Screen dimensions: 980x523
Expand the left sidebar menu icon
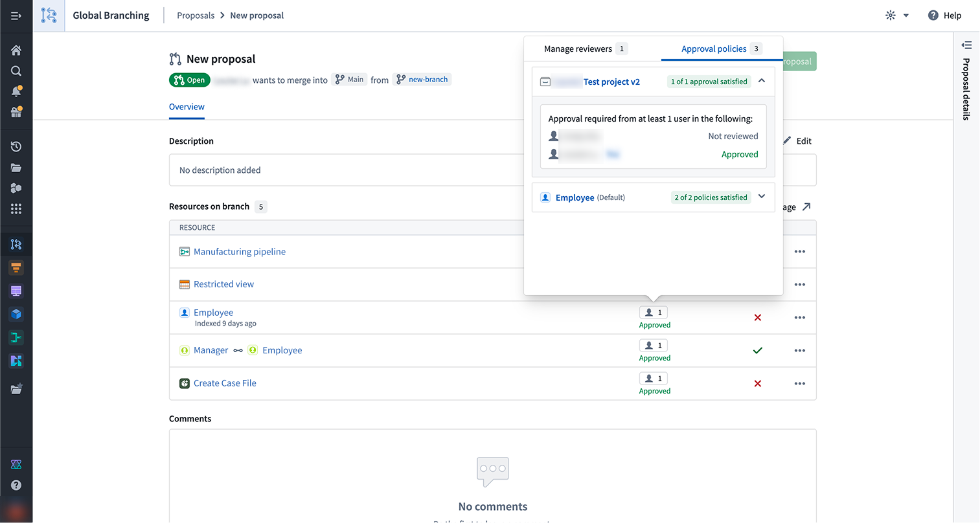pyautogui.click(x=16, y=16)
